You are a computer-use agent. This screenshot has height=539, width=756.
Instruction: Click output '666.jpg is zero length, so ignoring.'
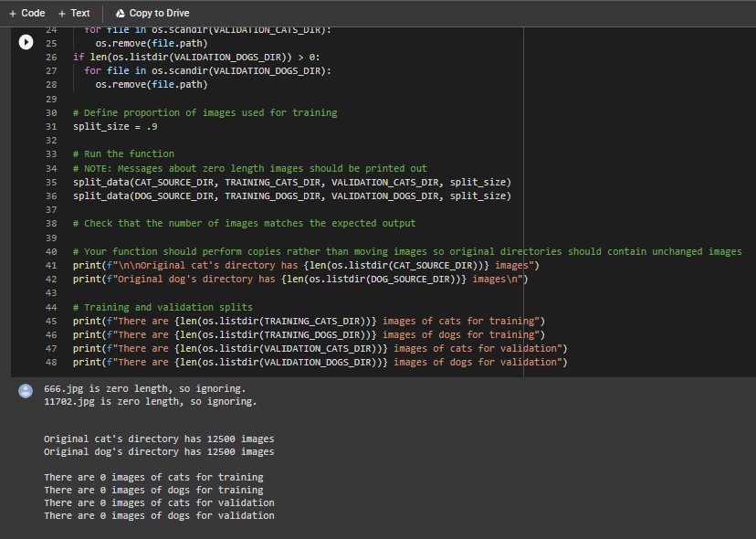click(x=144, y=388)
